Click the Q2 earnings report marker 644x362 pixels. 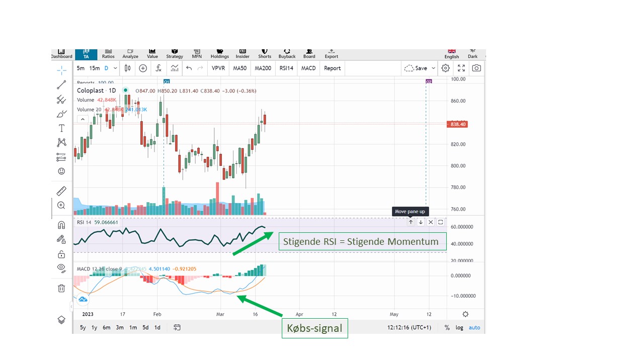(429, 81)
